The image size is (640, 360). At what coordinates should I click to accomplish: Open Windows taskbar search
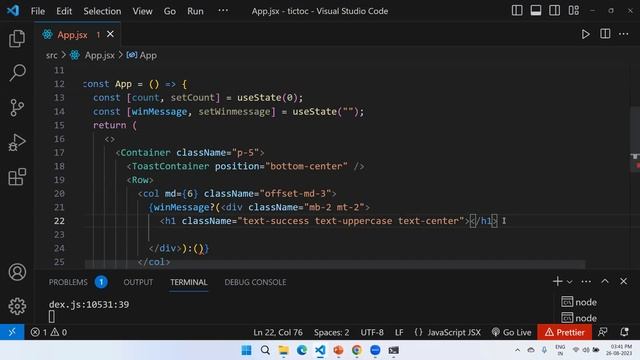click(x=265, y=350)
